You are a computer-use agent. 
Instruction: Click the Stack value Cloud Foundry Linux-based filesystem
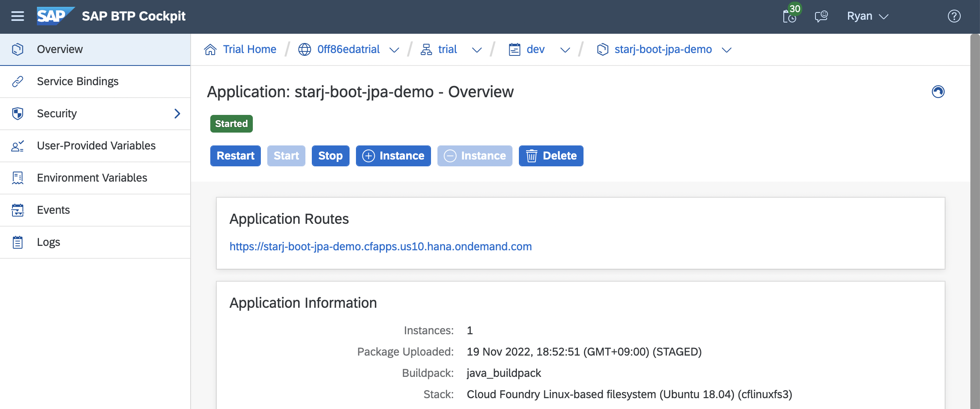629,395
